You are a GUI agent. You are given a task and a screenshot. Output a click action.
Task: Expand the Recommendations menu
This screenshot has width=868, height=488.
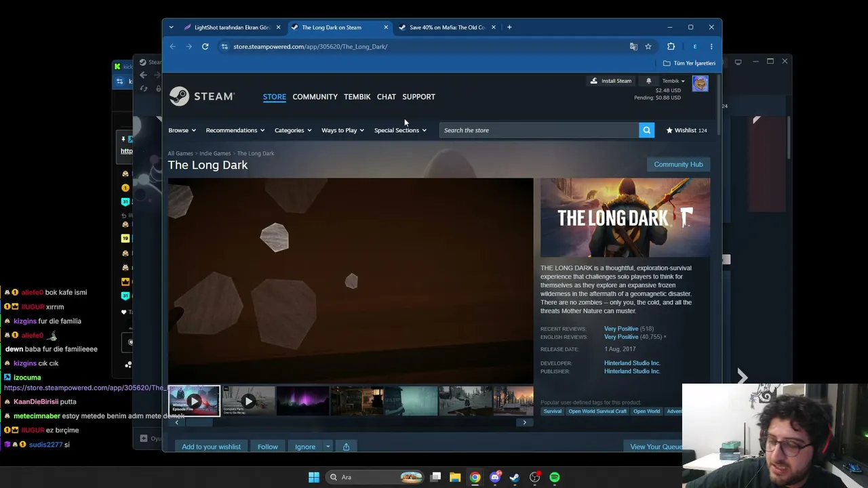click(x=235, y=130)
